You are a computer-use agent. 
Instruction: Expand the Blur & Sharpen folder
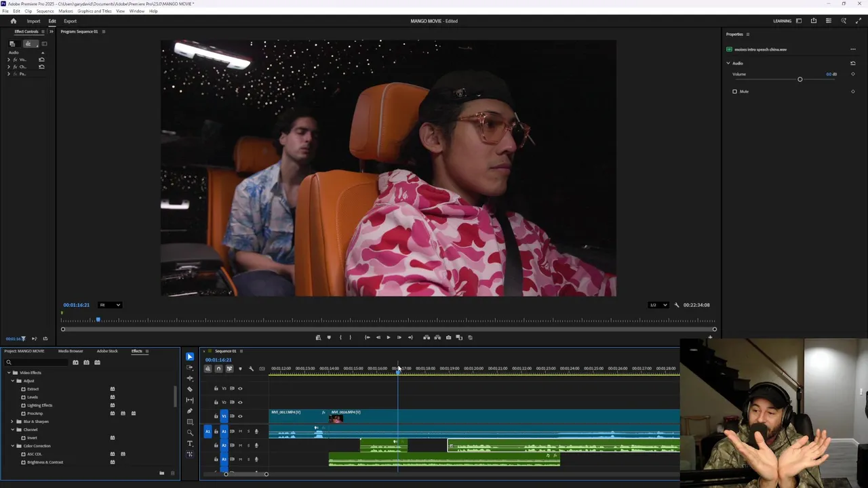tap(12, 422)
